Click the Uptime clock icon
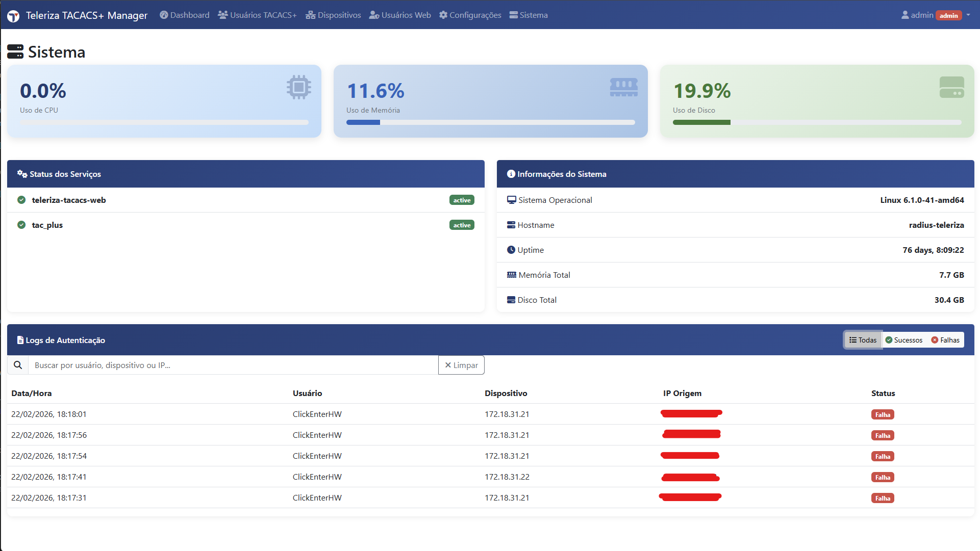 [511, 250]
